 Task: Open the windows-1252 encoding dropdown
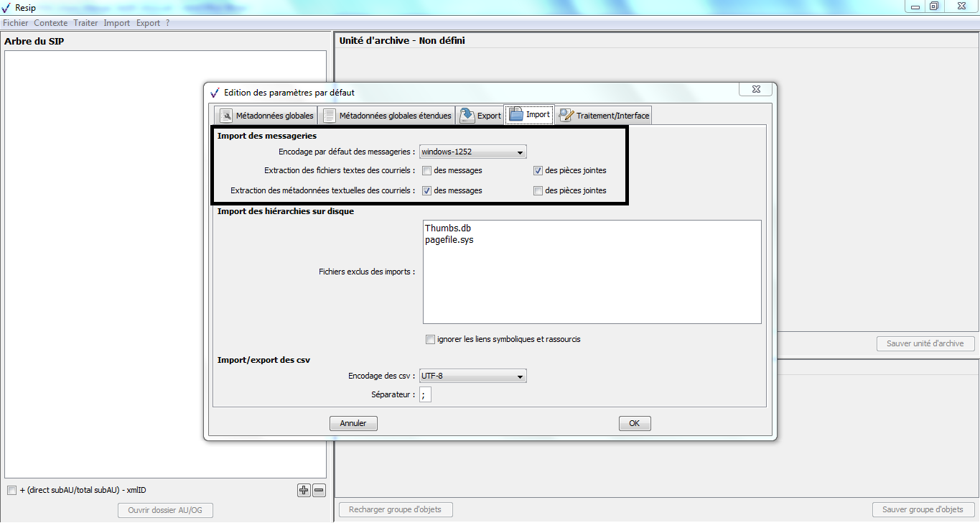coord(472,152)
